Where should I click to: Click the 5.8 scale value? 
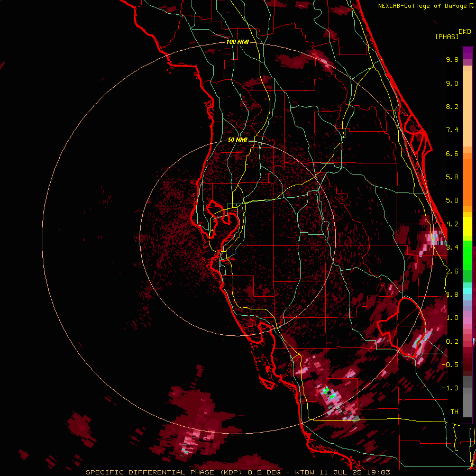click(x=452, y=177)
